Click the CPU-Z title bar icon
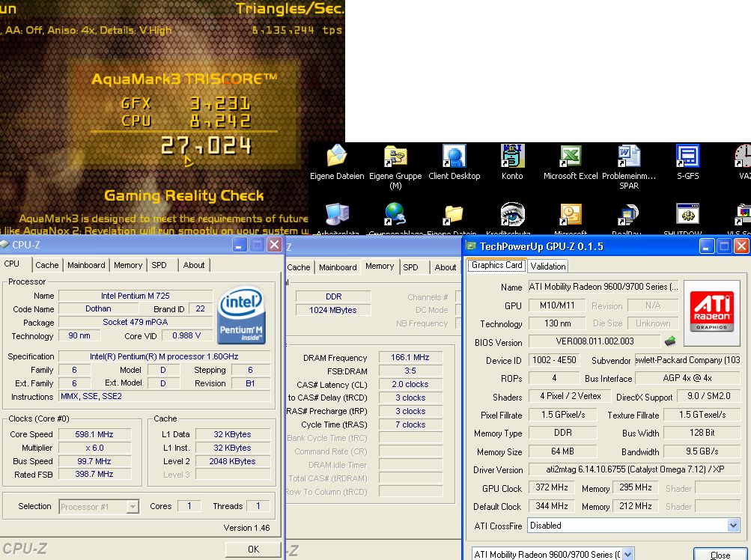This screenshot has width=751, height=560. click(4, 244)
